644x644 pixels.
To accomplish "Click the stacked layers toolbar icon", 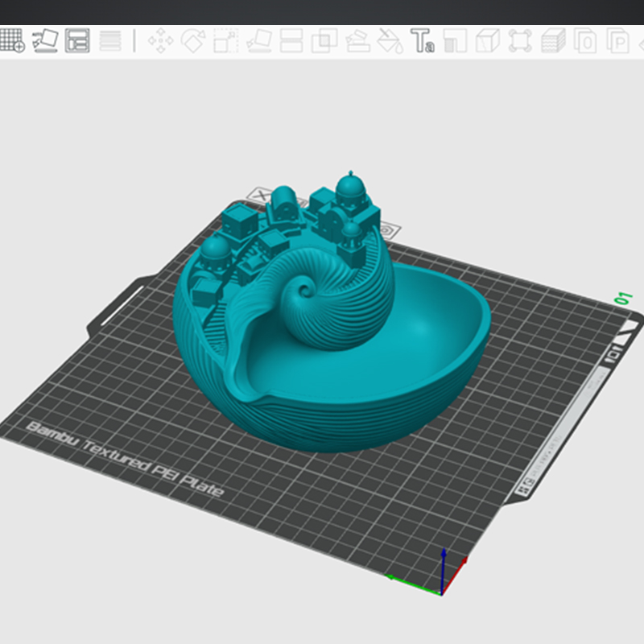I will tap(553, 40).
